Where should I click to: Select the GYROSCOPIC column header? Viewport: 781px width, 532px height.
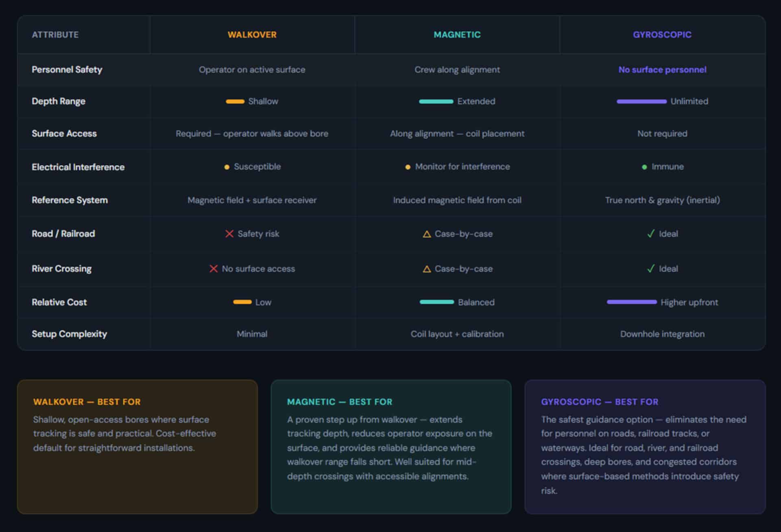[x=662, y=35]
